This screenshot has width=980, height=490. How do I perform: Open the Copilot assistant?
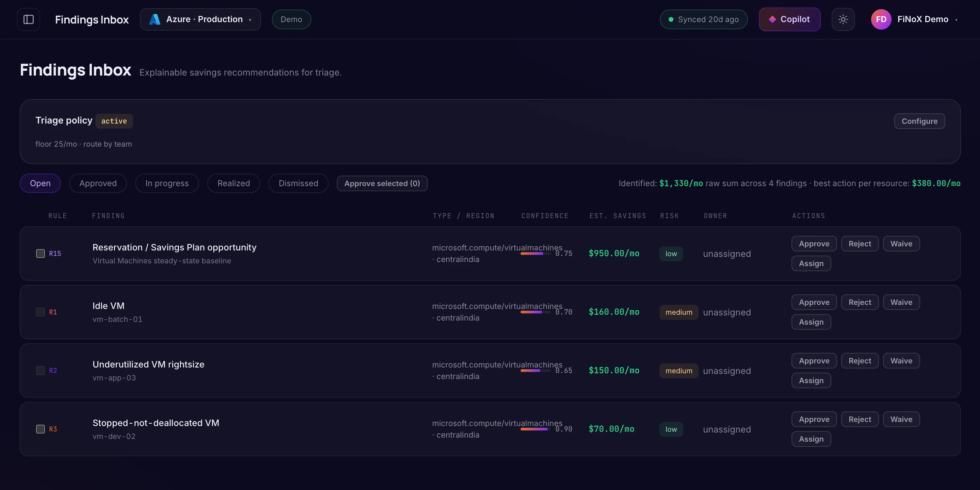coord(789,19)
